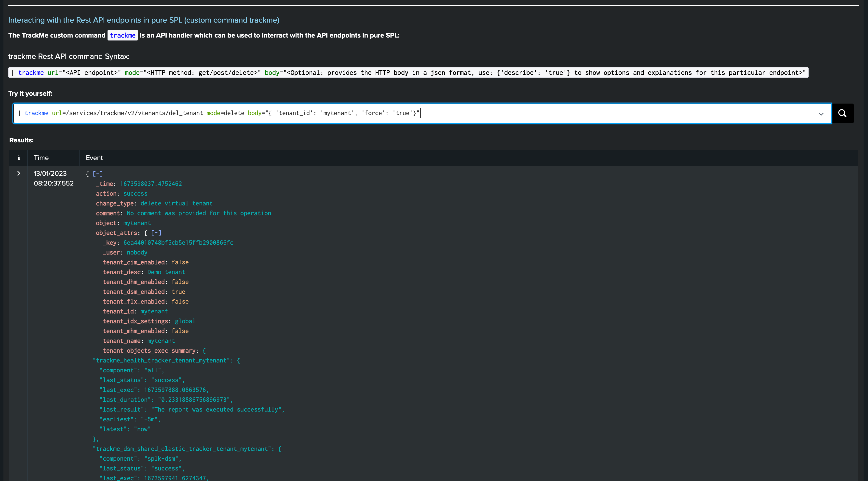Click the _key value 6ea44010748bf5cb5e15ffb2900866fc
Viewport: 868px width, 481px height.
[x=178, y=242]
